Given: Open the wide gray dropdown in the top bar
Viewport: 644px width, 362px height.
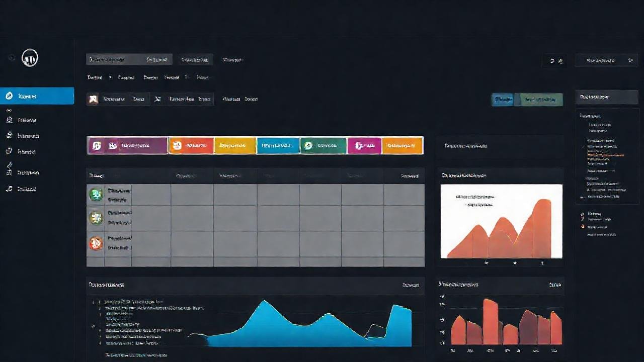Looking at the screenshot, I should 129,59.
